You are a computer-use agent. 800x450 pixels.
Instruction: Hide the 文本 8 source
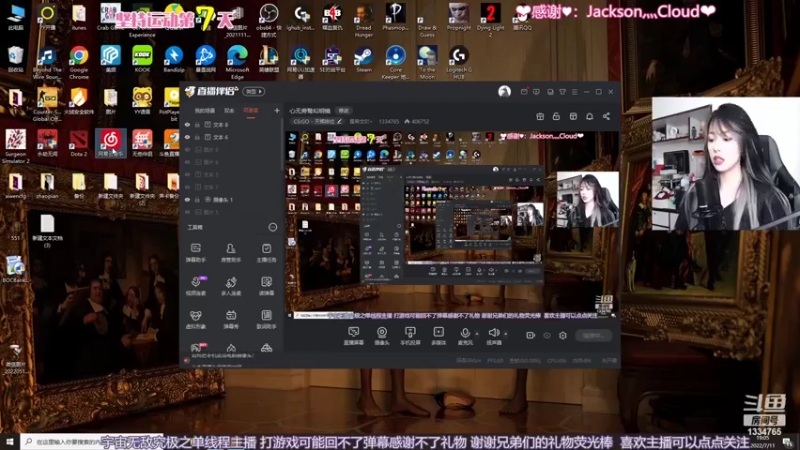187,124
